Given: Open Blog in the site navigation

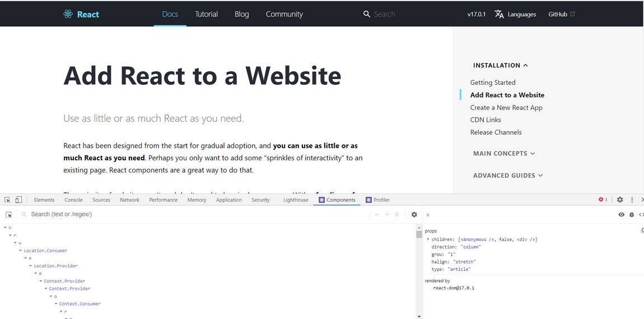Looking at the screenshot, I should 241,14.
